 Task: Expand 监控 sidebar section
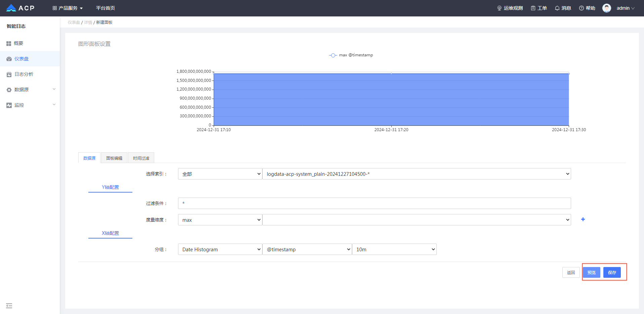[x=30, y=105]
